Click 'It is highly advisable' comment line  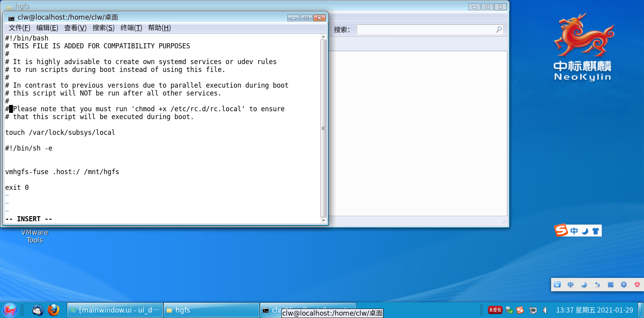coord(141,62)
